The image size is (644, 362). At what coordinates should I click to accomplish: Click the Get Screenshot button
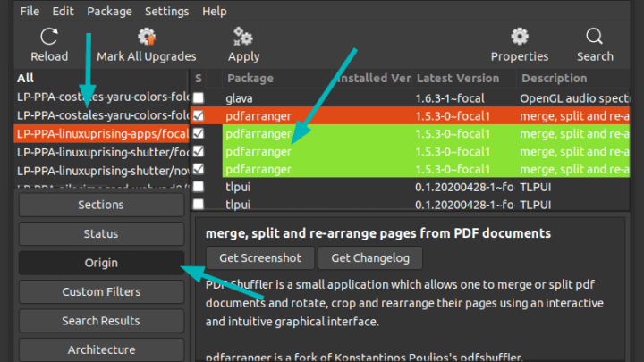260,258
